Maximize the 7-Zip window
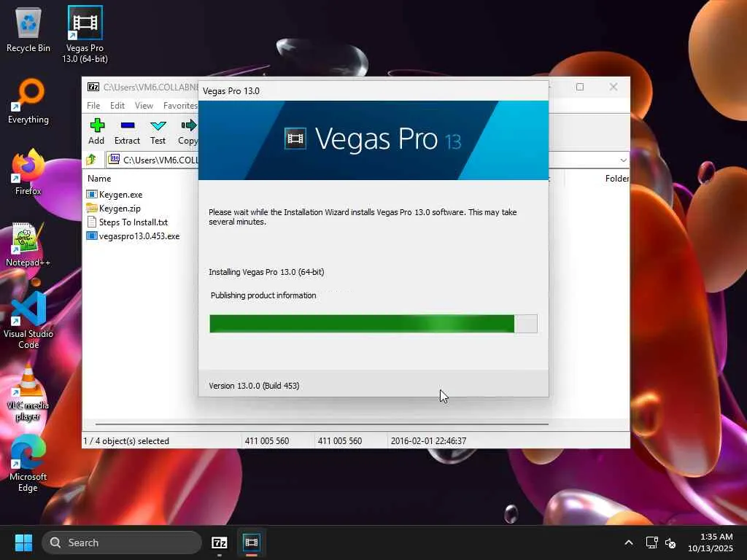Viewport: 747px width, 560px height. [580, 87]
